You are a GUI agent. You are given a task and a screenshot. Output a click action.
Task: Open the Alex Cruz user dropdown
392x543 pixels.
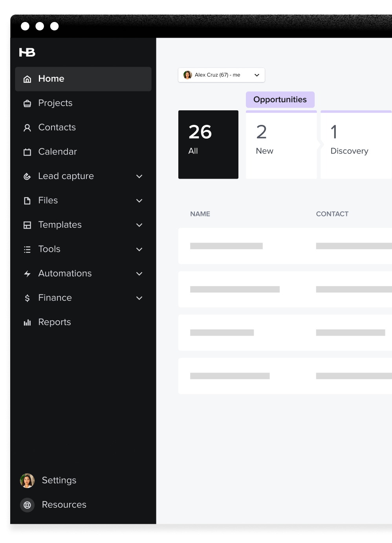tap(221, 75)
